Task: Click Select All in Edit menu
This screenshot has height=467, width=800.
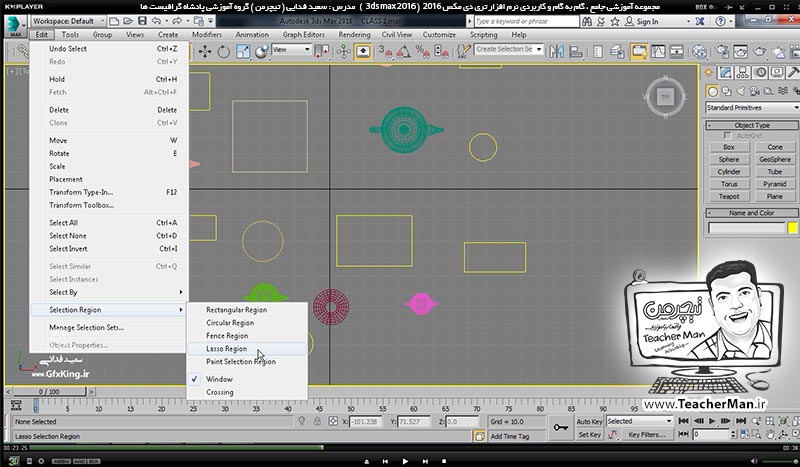Action: point(108,223)
